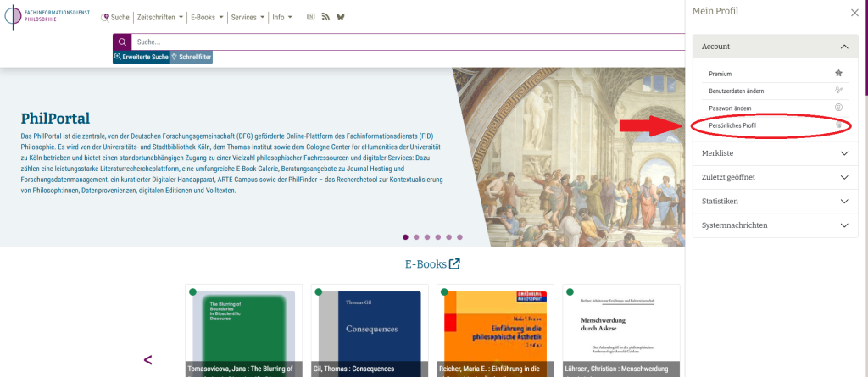Screen dimensions: 868x377
Task: Click the Schnellfilter button
Action: [x=191, y=57]
